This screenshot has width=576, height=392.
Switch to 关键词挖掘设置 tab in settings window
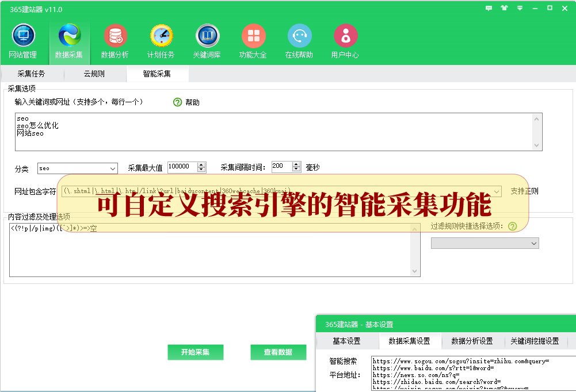click(x=535, y=341)
